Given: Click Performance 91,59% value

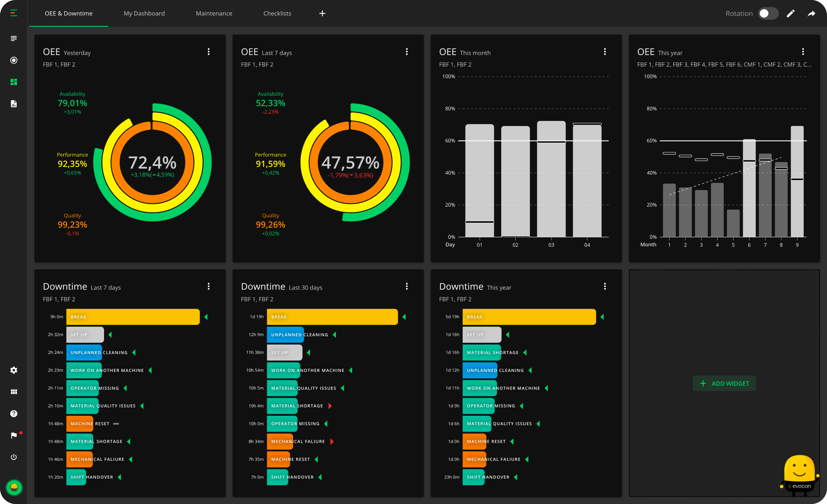Looking at the screenshot, I should [x=271, y=164].
